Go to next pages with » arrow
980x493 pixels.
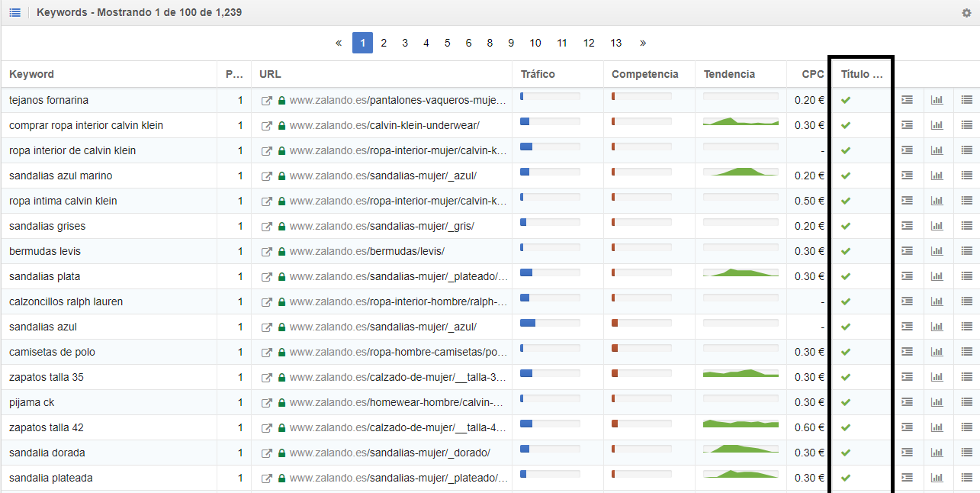pos(643,43)
